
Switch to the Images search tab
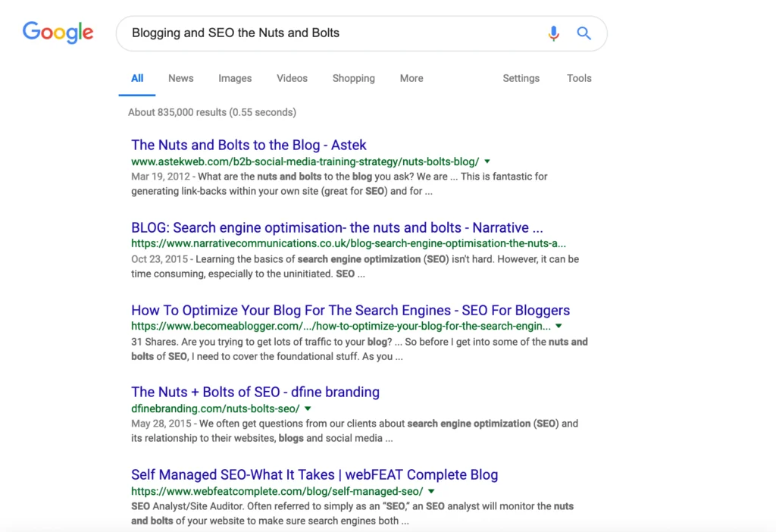(x=235, y=78)
